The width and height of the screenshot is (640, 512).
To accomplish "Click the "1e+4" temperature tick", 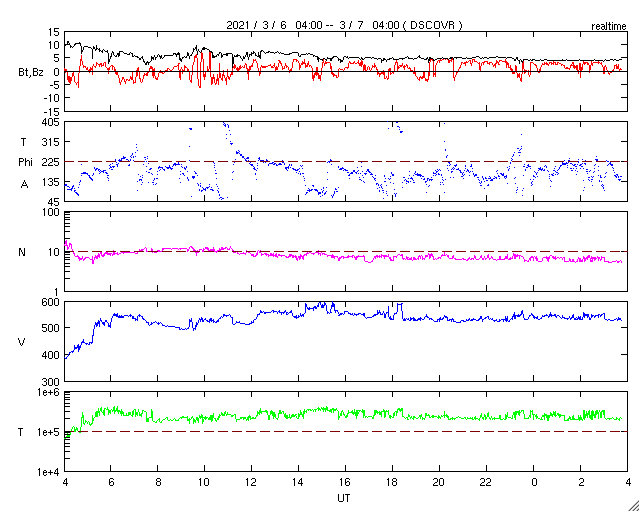I will click(x=49, y=472).
